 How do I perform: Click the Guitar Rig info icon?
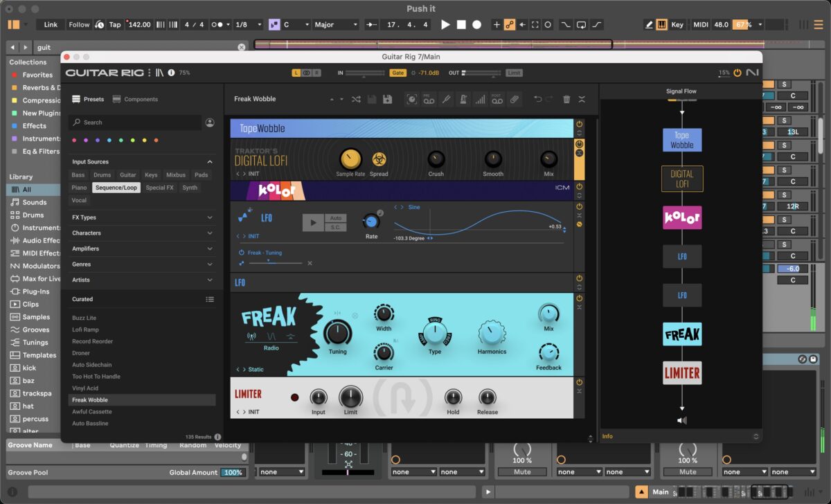click(x=171, y=72)
